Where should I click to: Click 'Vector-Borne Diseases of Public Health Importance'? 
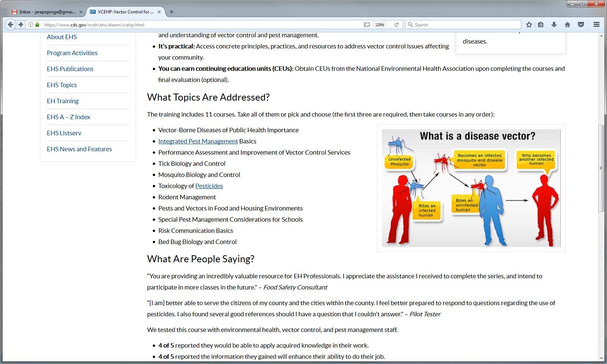click(229, 130)
